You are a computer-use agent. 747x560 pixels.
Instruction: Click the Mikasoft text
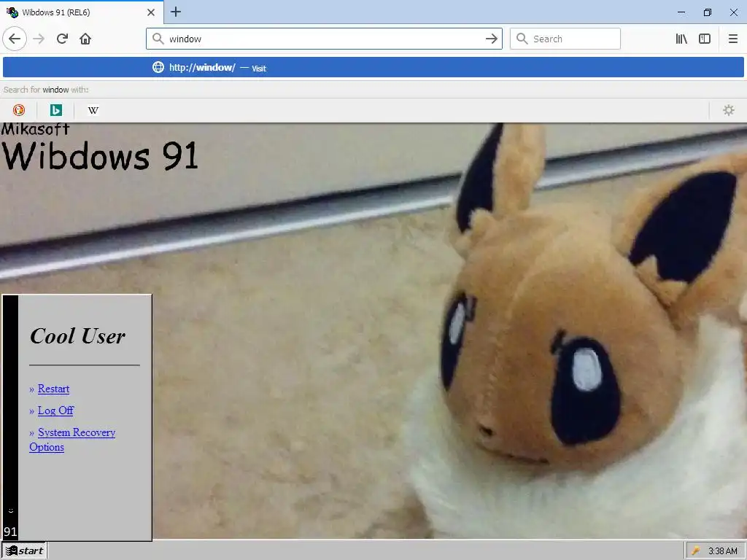pyautogui.click(x=35, y=128)
